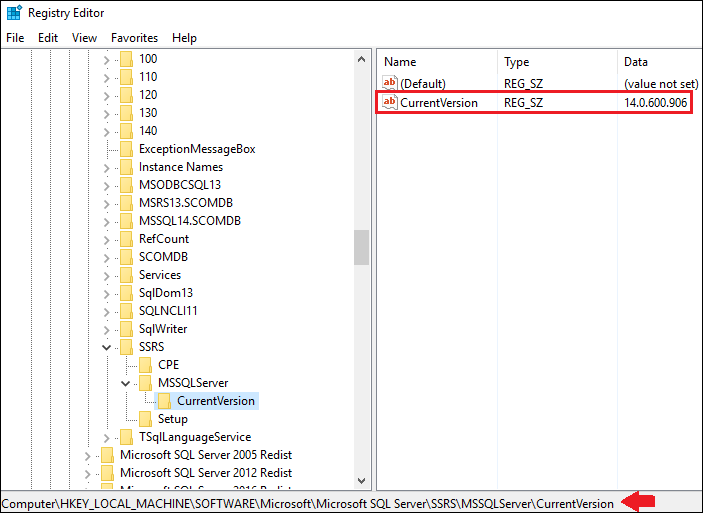Open the Help menu
The width and height of the screenshot is (703, 513).
184,38
